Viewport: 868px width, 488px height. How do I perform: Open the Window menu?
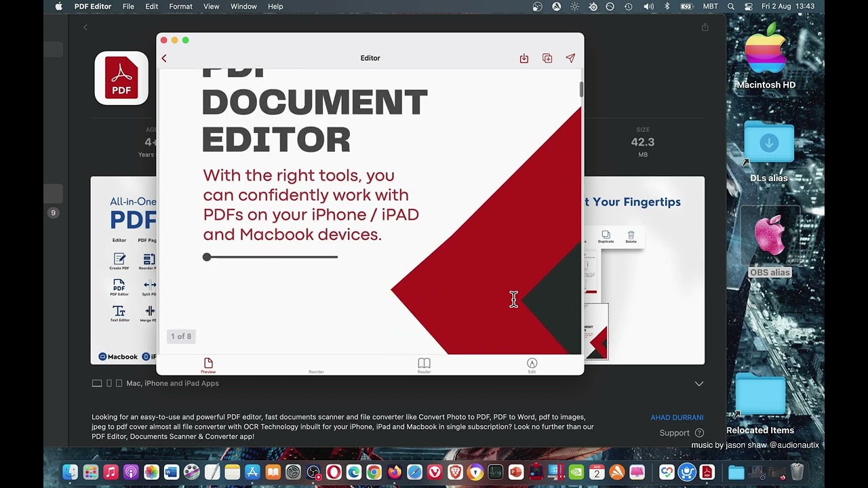coord(243,6)
